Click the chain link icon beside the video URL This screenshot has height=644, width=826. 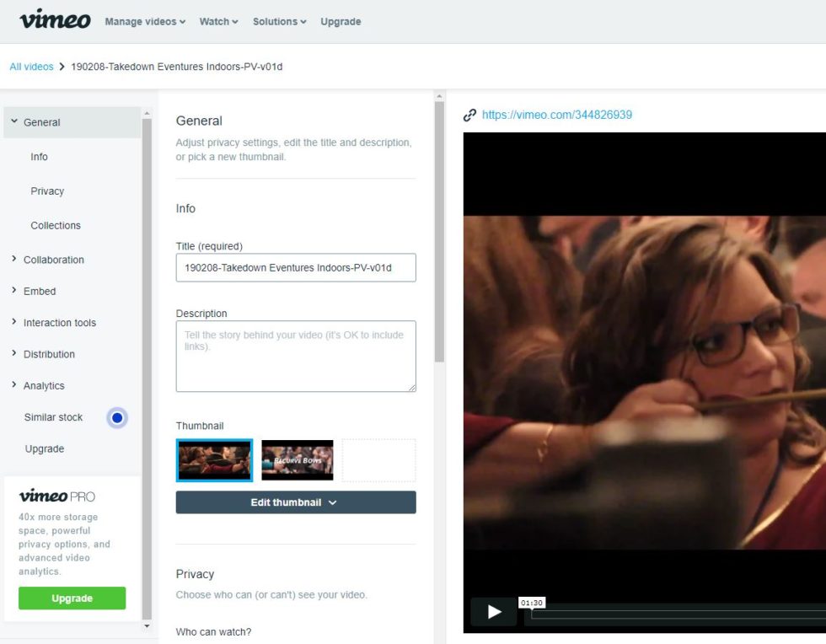pyautogui.click(x=469, y=115)
